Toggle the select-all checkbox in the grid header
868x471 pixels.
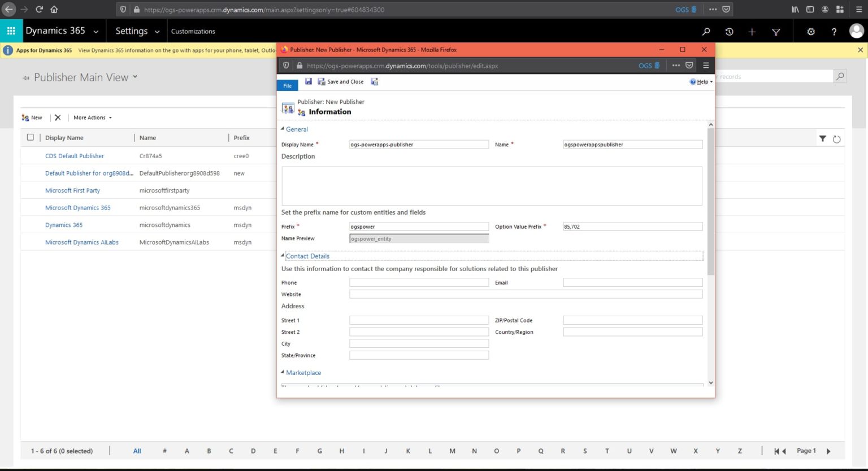(30, 137)
